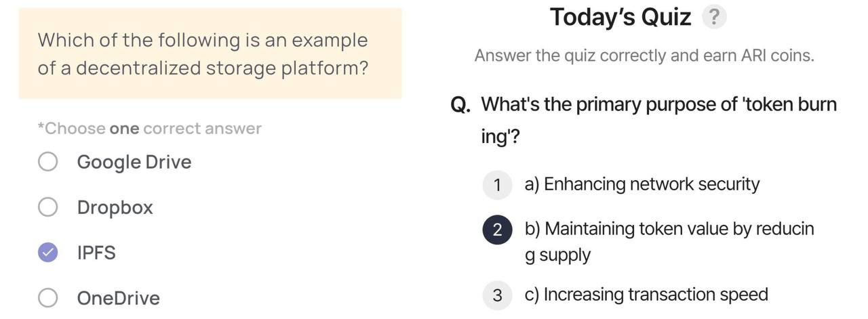Click the Google Drive answer label
This screenshot has height=319, width=868.
click(134, 162)
